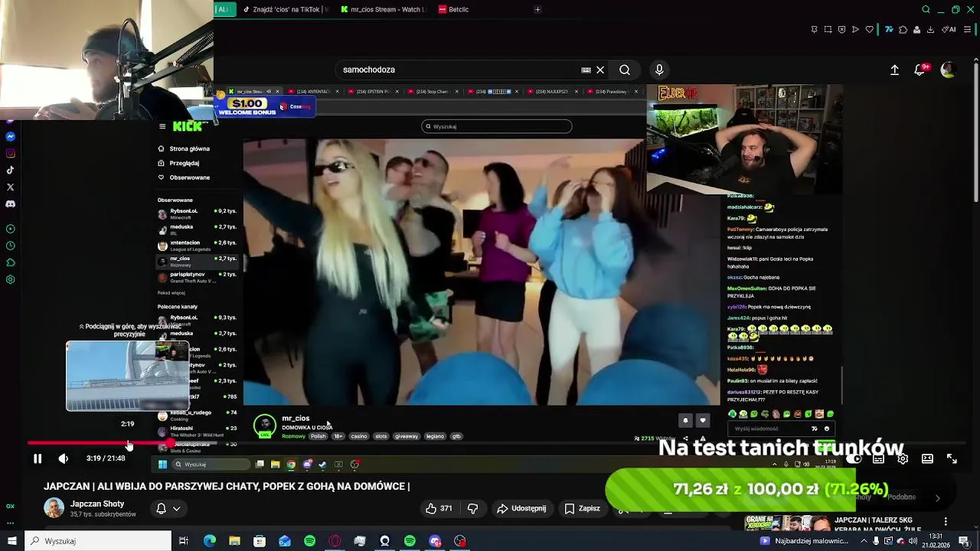
Task: Open the YouTube player settings gear
Action: pos(903,458)
